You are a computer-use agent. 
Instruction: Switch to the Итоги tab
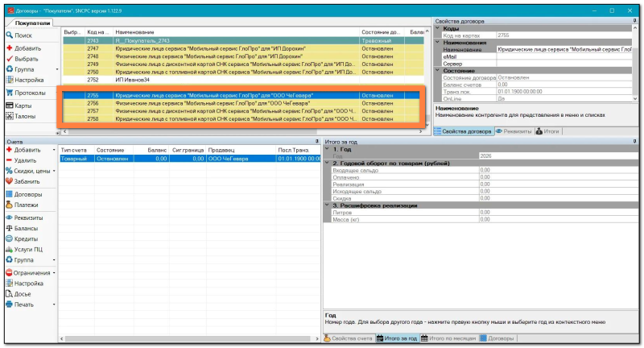click(x=547, y=131)
